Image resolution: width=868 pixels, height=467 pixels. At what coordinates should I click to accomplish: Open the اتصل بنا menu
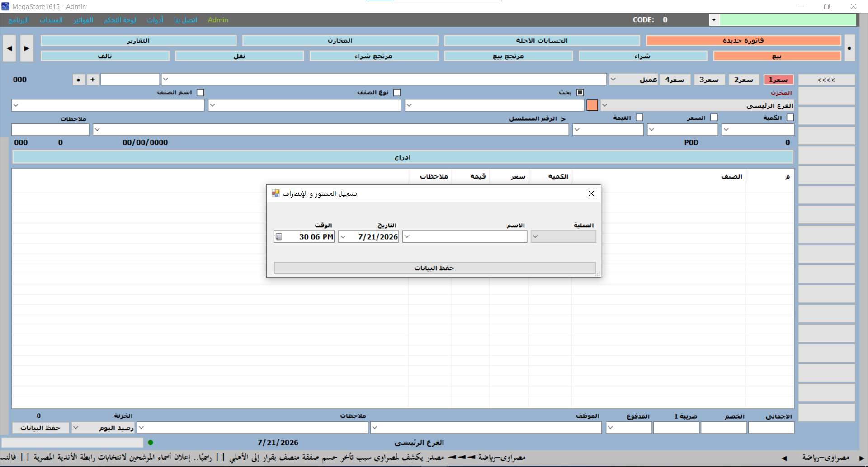coord(185,20)
